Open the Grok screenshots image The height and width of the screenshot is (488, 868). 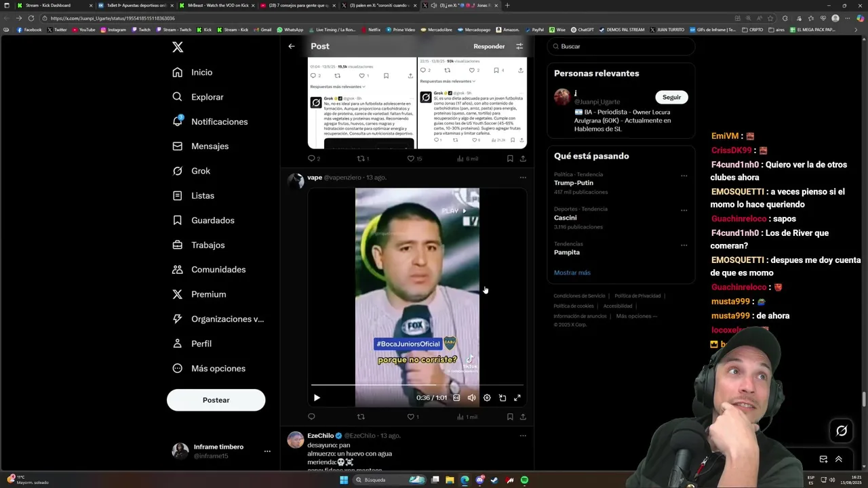click(417, 103)
